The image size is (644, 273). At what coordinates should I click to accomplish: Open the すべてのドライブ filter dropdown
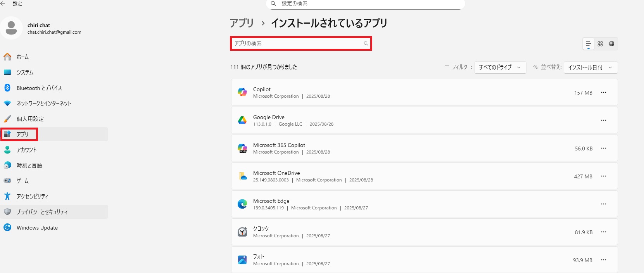pos(500,67)
